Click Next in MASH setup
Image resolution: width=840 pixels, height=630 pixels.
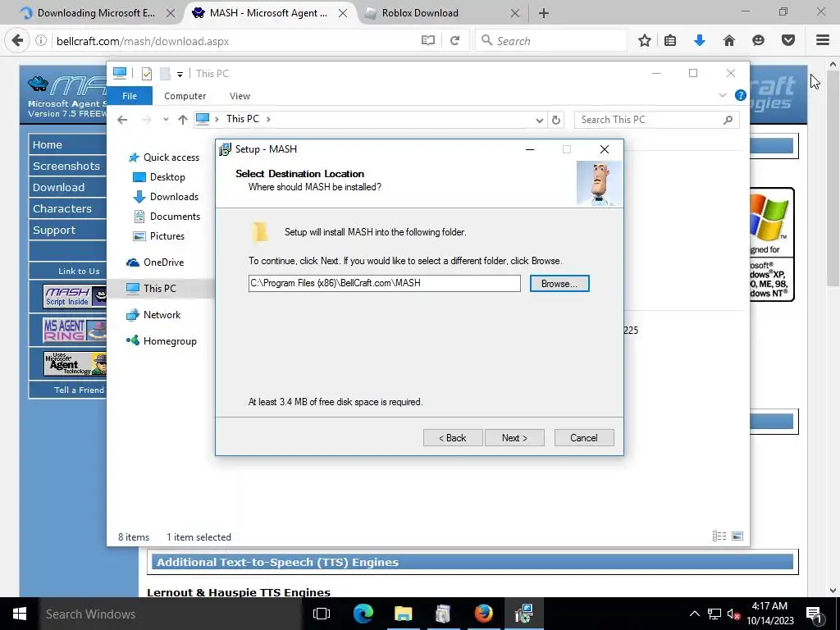pyautogui.click(x=514, y=438)
